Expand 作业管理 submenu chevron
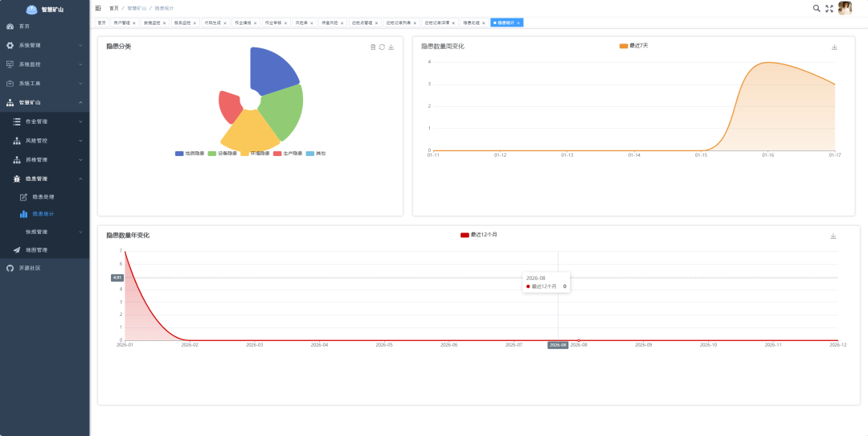The image size is (868, 436). point(80,121)
